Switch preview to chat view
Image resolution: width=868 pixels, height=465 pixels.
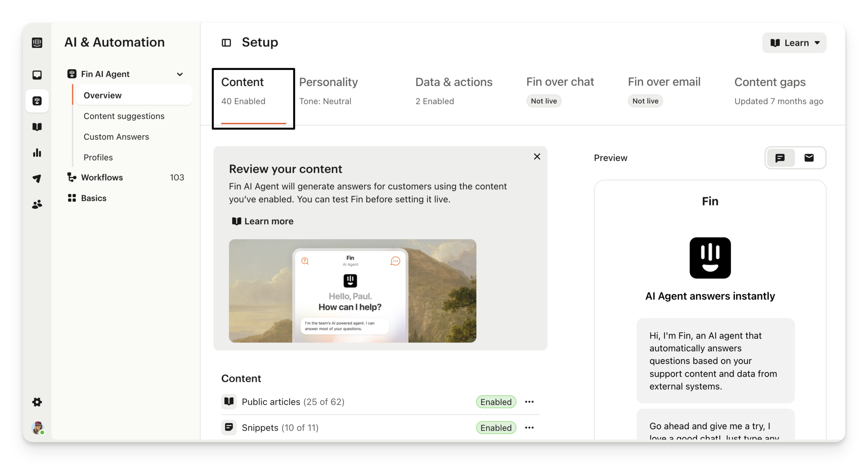(x=780, y=158)
